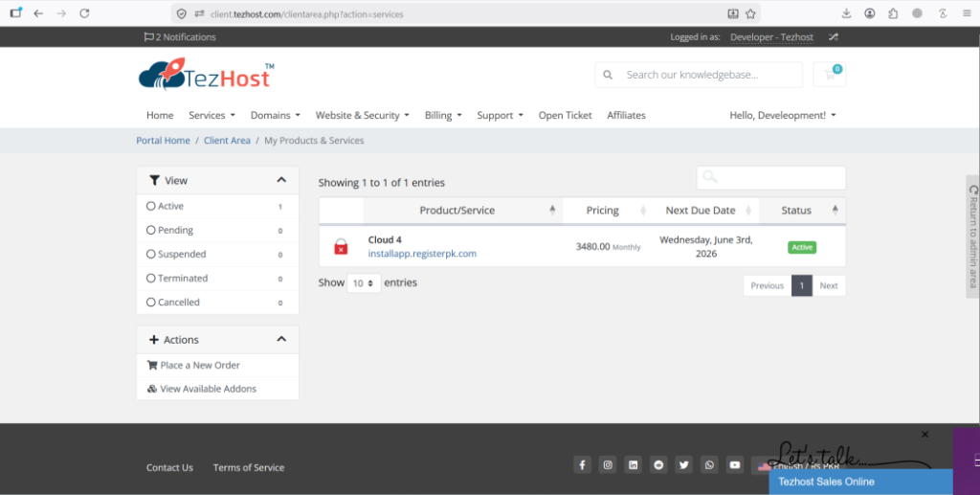The height and width of the screenshot is (495, 980).
Task: Click Affiliates in navigation
Action: point(626,115)
